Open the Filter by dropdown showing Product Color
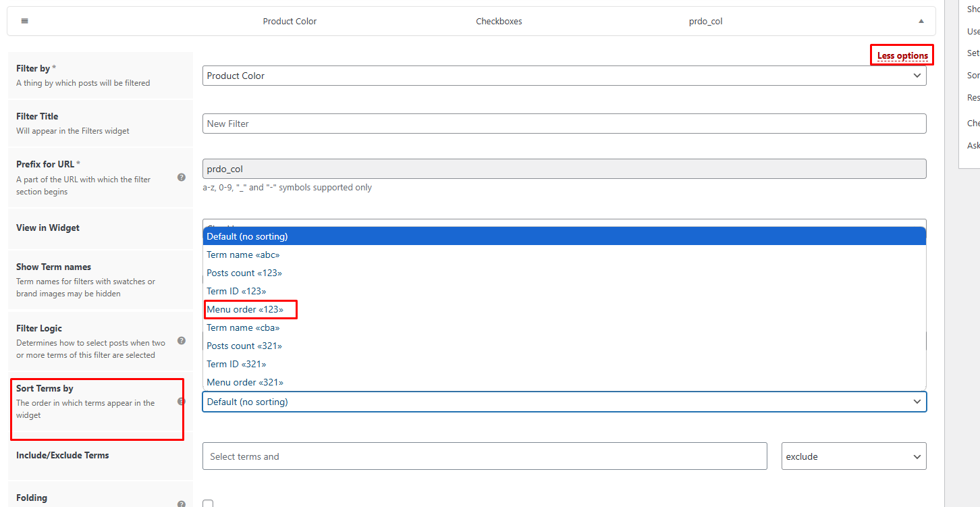980x507 pixels. coord(564,76)
